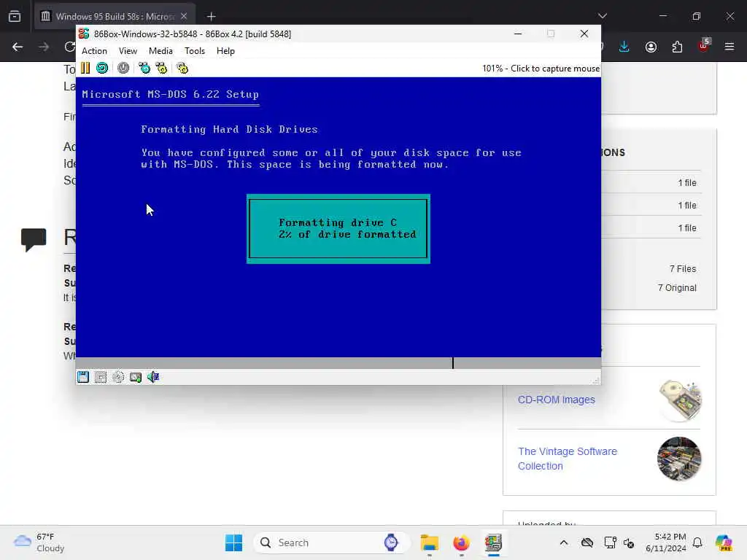The width and height of the screenshot is (747, 560).
Task: Open Firefox downloads panel
Action: click(624, 47)
